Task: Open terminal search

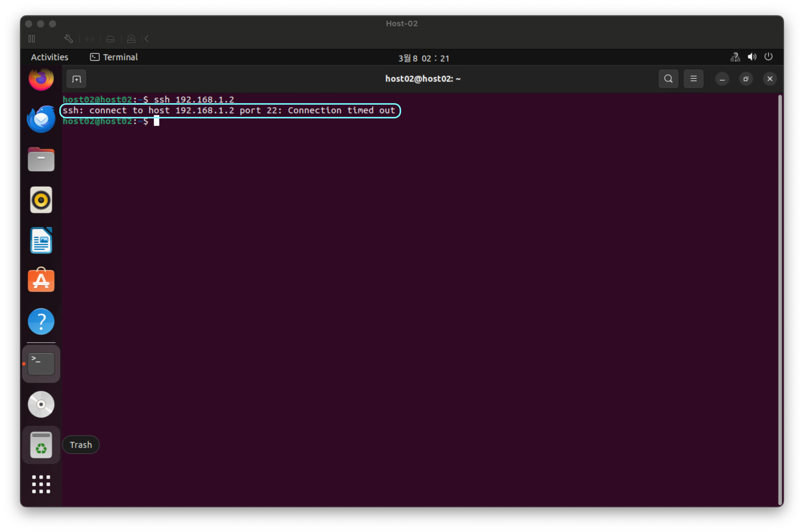Action: 668,79
